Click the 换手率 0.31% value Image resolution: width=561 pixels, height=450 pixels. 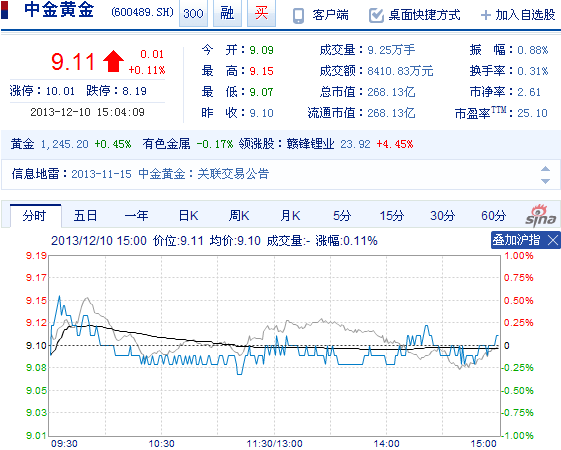click(x=533, y=71)
